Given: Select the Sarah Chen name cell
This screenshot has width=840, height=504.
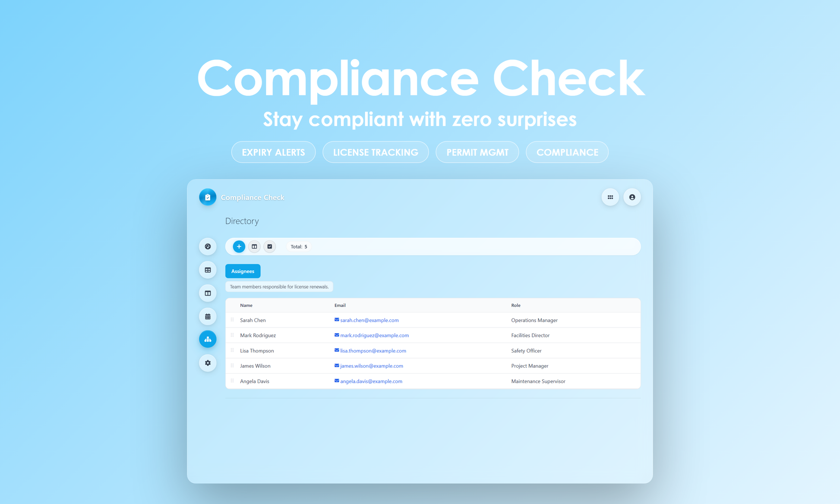Looking at the screenshot, I should 253,320.
